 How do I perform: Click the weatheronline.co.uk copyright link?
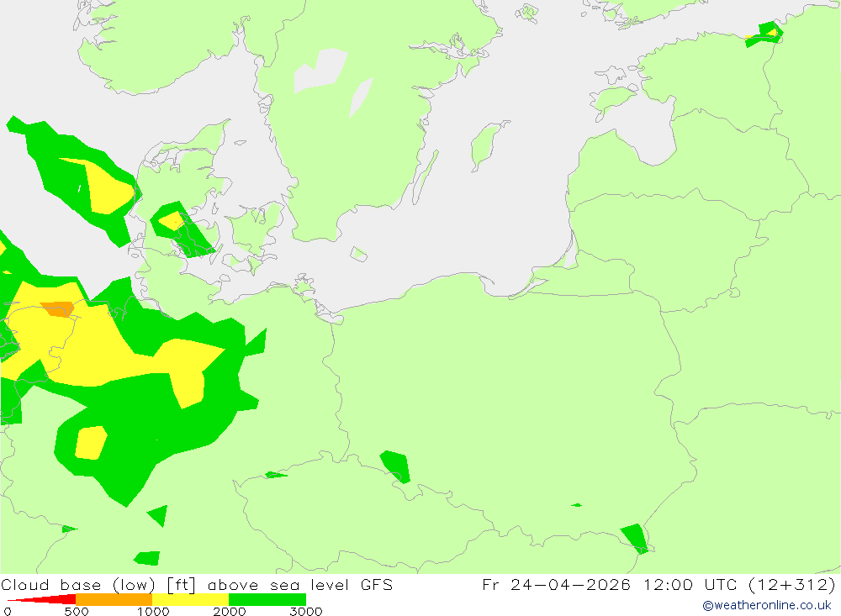766,605
